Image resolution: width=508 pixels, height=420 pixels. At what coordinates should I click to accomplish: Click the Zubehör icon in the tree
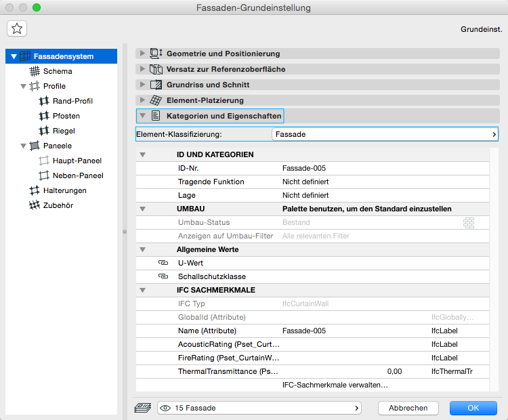(x=35, y=205)
